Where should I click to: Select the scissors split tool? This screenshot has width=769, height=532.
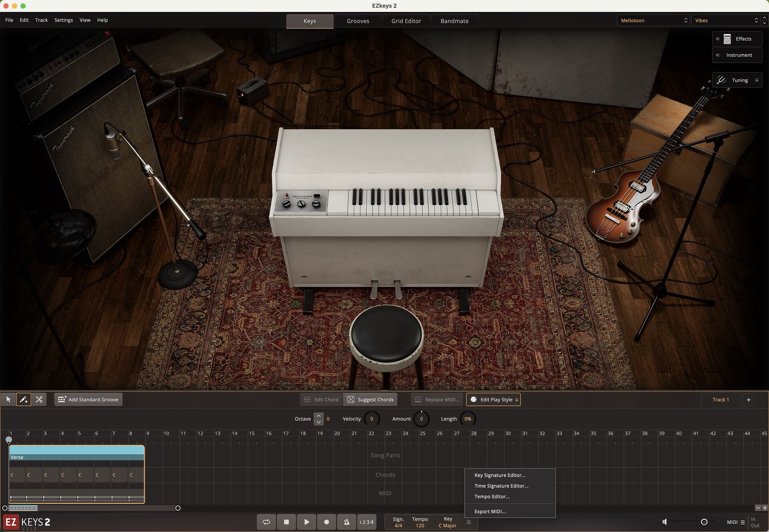pos(39,400)
